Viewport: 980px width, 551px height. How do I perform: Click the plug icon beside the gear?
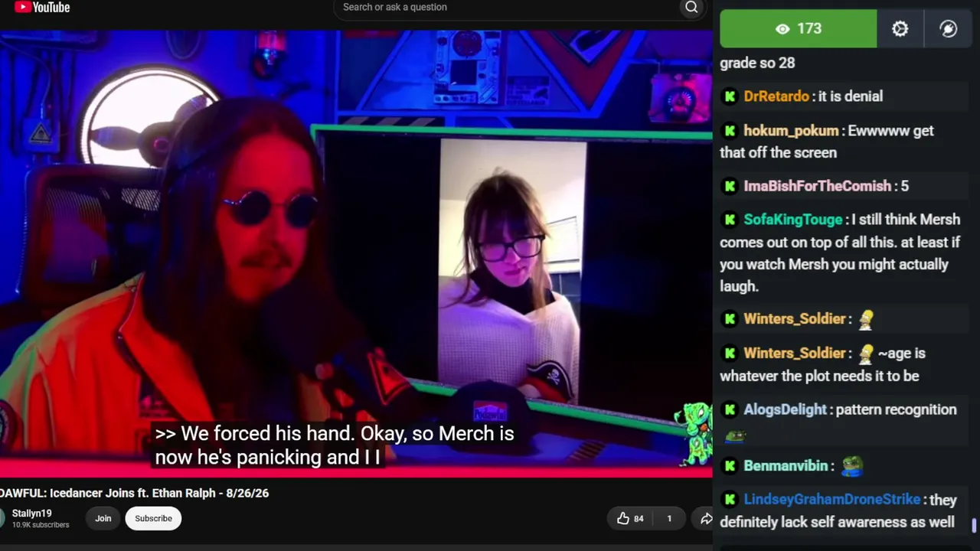(x=948, y=29)
